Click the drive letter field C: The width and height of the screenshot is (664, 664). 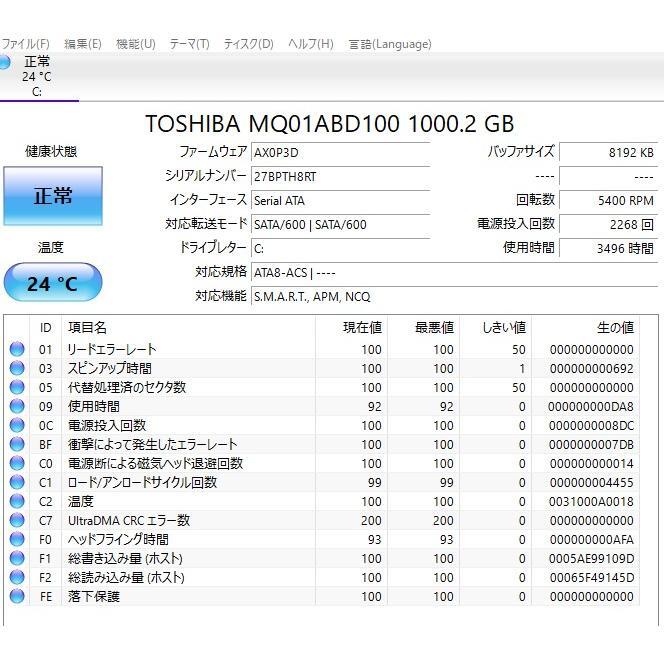click(340, 249)
